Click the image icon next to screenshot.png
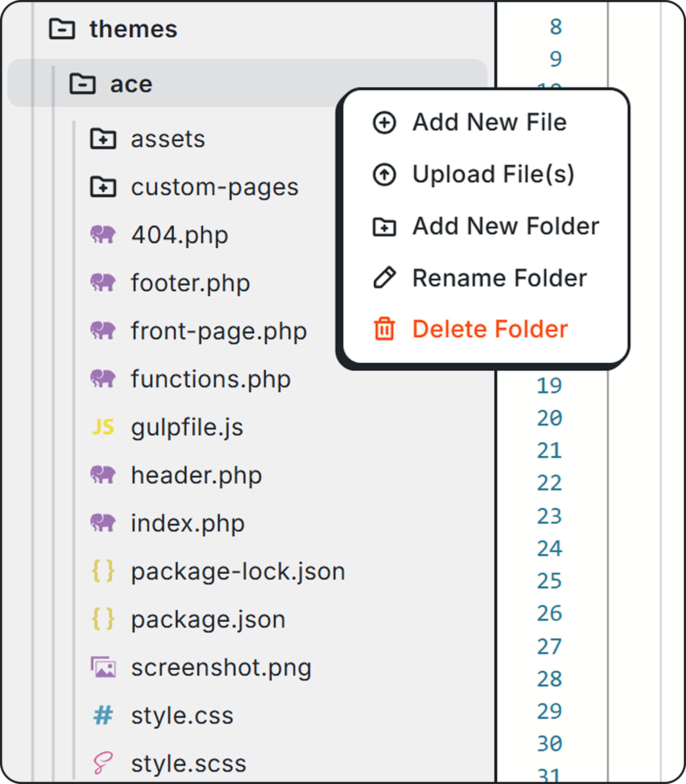This screenshot has height=784, width=686. [x=104, y=667]
